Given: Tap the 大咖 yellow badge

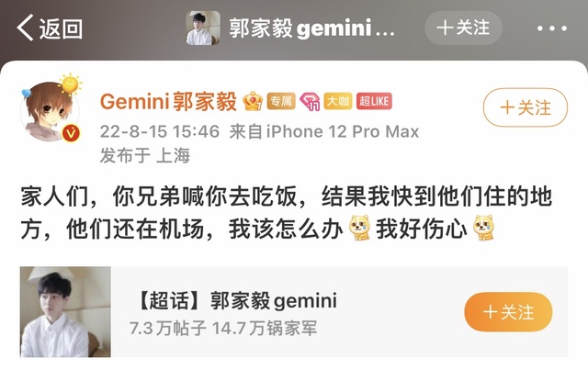Looking at the screenshot, I should (x=338, y=101).
